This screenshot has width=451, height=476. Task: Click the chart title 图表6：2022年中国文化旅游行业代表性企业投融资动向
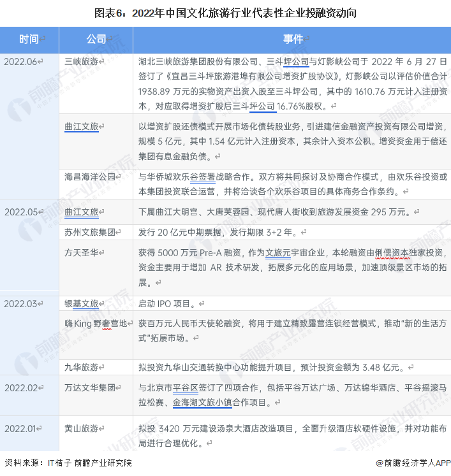(x=225, y=13)
